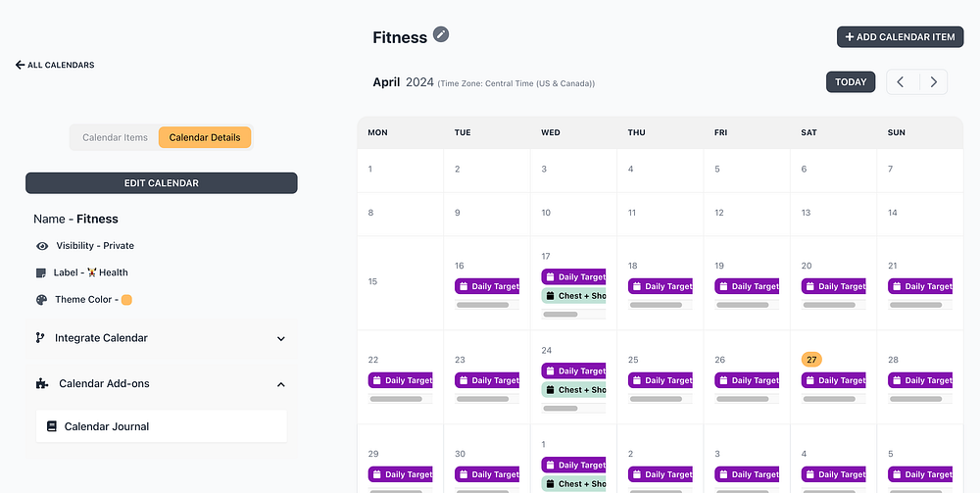980x493 pixels.
Task: Click Add Calendar Item button
Action: (900, 37)
